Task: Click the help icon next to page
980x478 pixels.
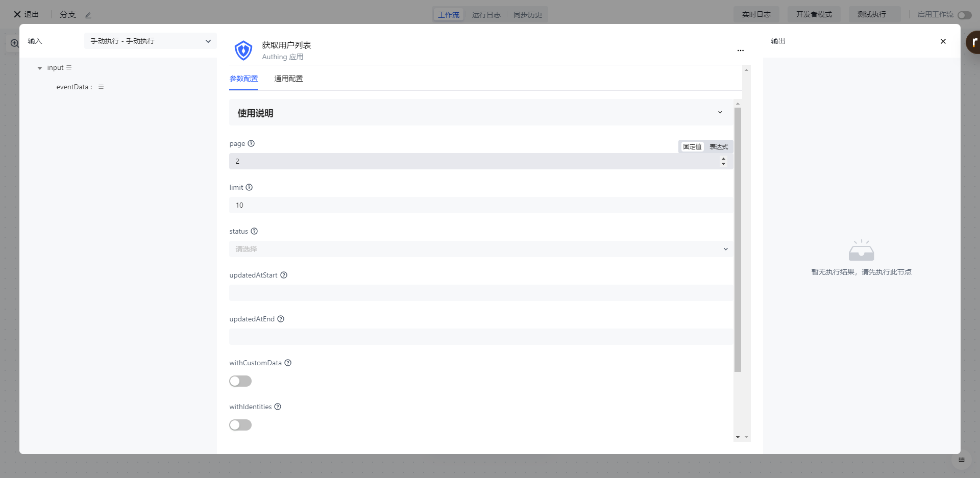Action: click(x=251, y=144)
